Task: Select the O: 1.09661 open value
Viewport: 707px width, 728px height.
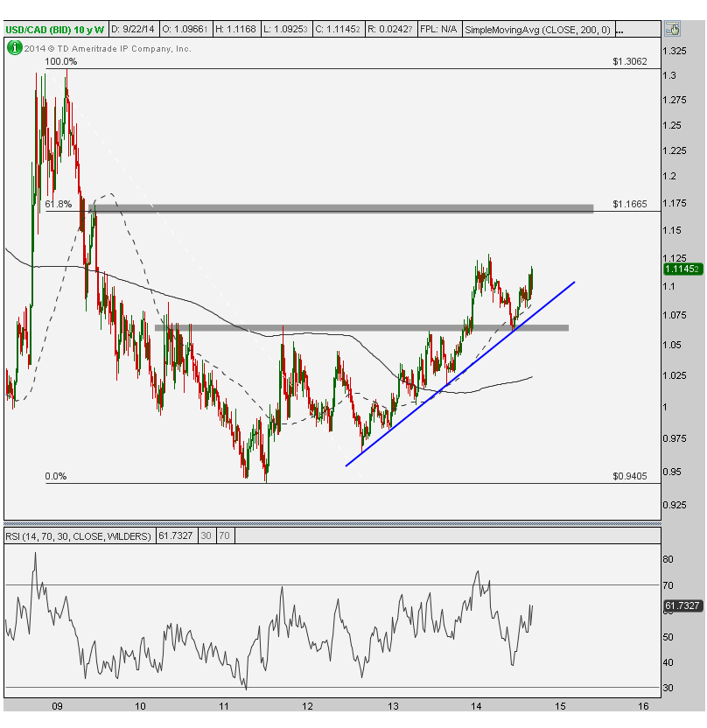Action: 185,29
